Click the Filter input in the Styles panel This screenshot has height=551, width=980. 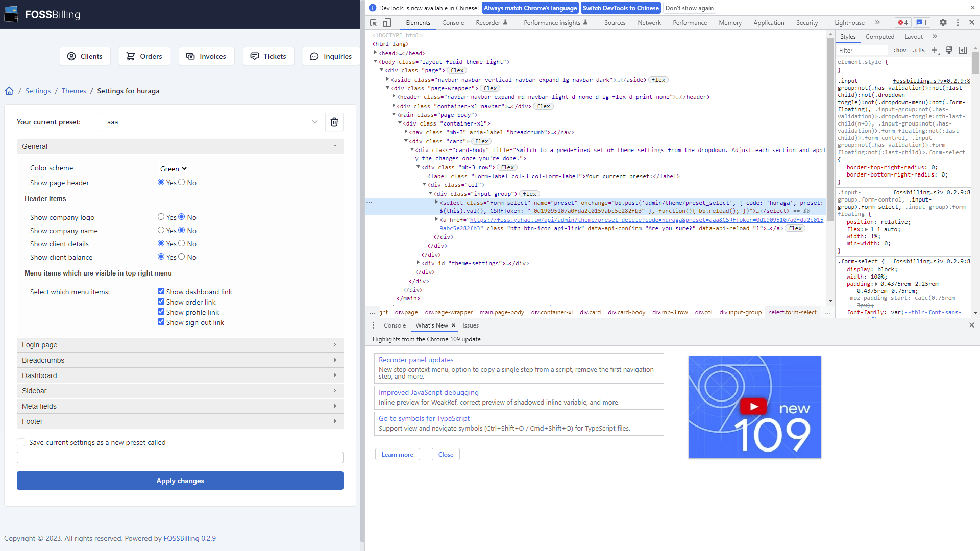pos(862,50)
